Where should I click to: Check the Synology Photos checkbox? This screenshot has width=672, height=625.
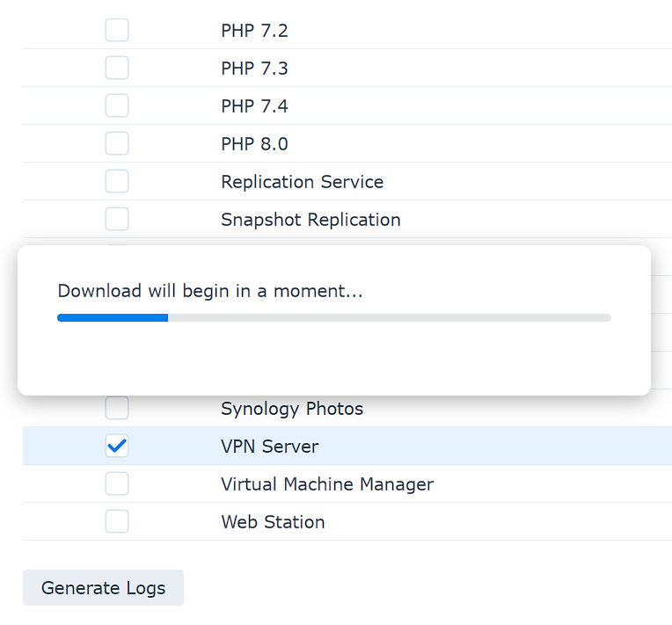click(117, 408)
